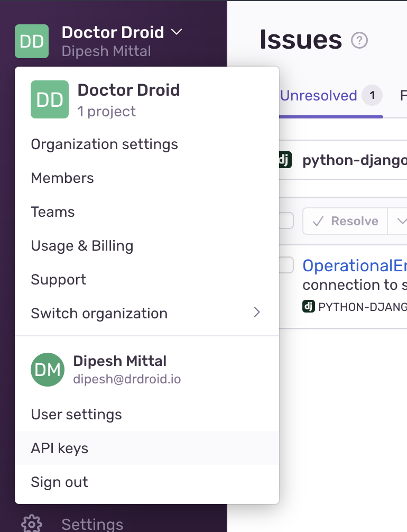Click the DD avatar inside the dropdown menu
The width and height of the screenshot is (407, 532).
click(50, 99)
